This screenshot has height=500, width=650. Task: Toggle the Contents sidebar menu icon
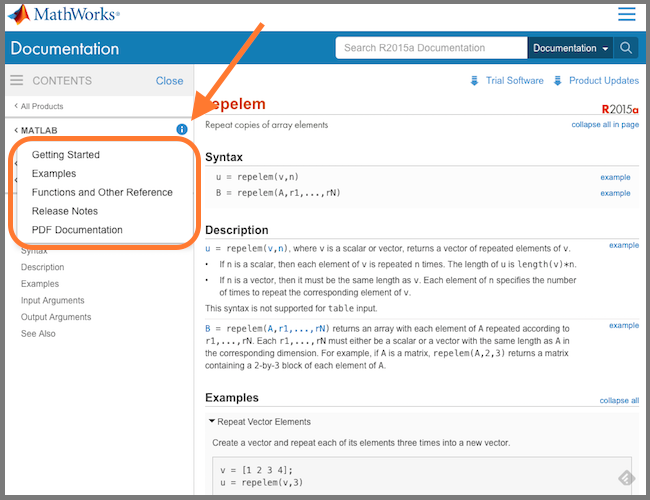point(16,81)
